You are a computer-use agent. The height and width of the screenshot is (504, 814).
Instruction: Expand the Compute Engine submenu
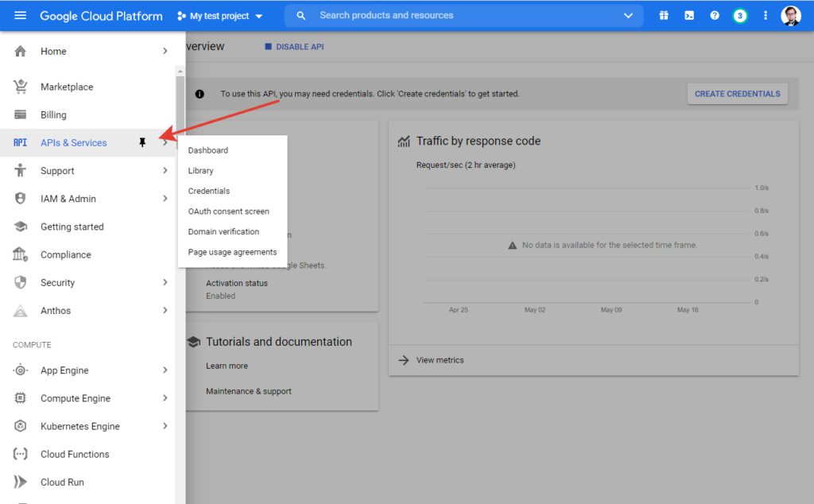165,398
